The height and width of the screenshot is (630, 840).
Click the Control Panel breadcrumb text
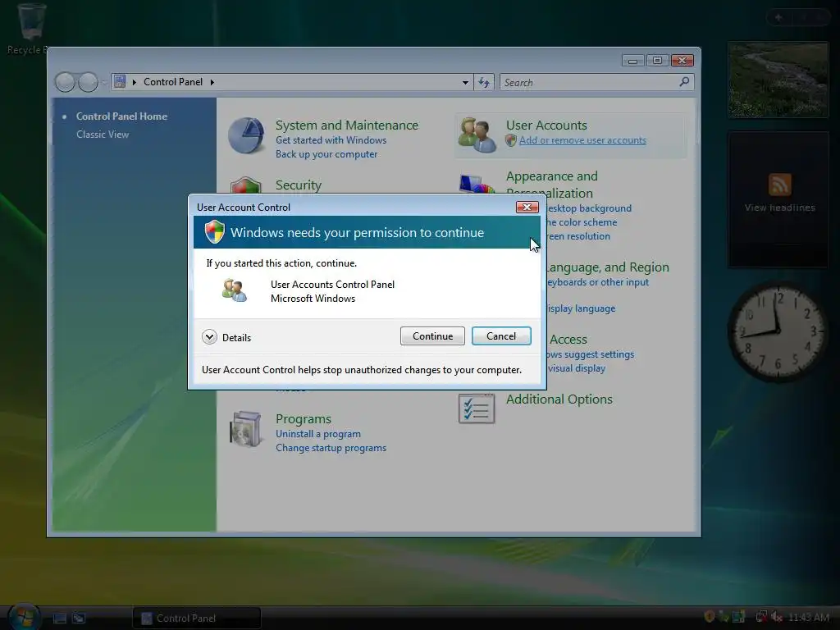click(173, 81)
